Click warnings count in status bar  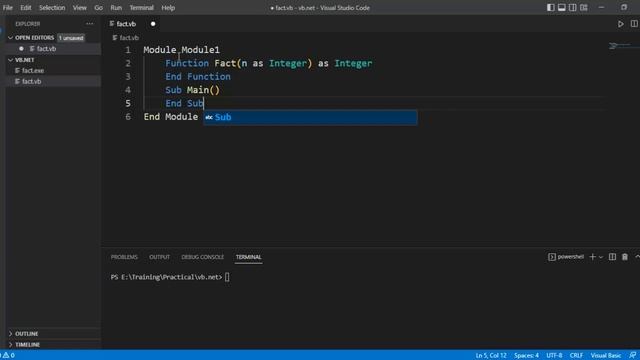[9, 355]
